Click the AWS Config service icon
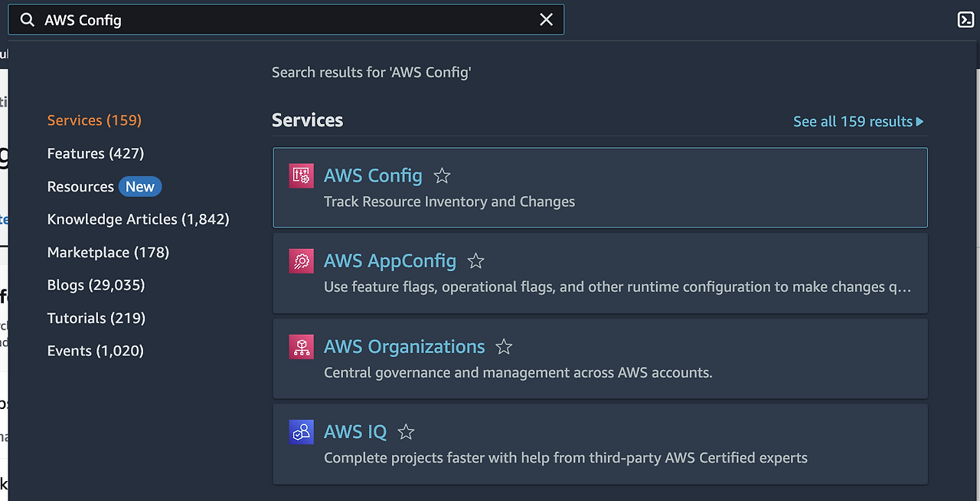 click(x=302, y=176)
